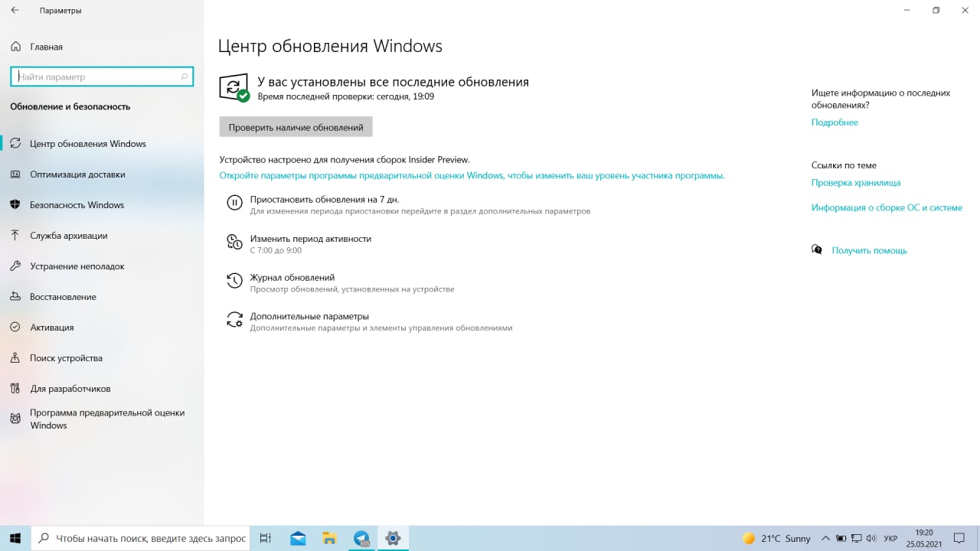This screenshot has width=980, height=551.
Task: Click the Settings gear in taskbar
Action: click(x=393, y=538)
